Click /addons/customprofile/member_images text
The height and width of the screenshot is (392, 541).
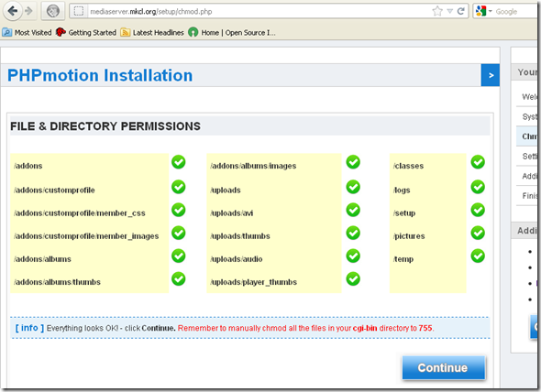[86, 236]
